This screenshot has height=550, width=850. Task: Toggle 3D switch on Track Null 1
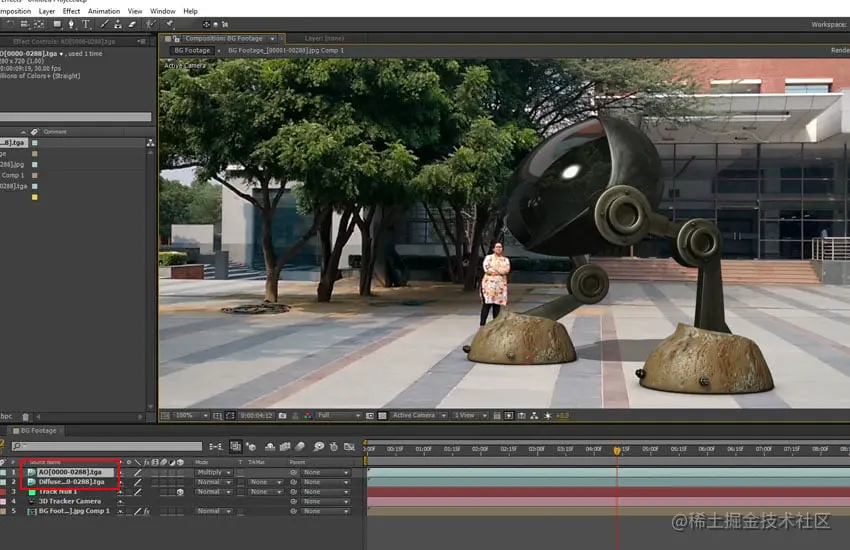pos(181,492)
